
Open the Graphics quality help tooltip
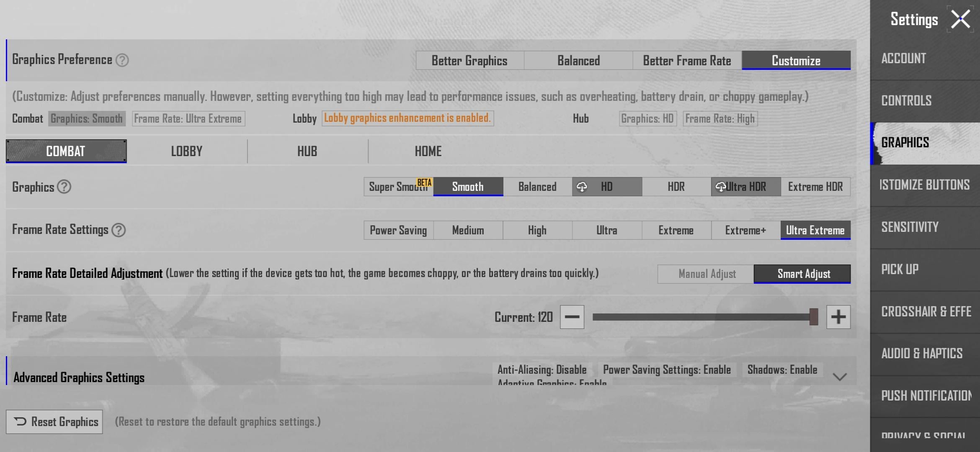pos(64,187)
